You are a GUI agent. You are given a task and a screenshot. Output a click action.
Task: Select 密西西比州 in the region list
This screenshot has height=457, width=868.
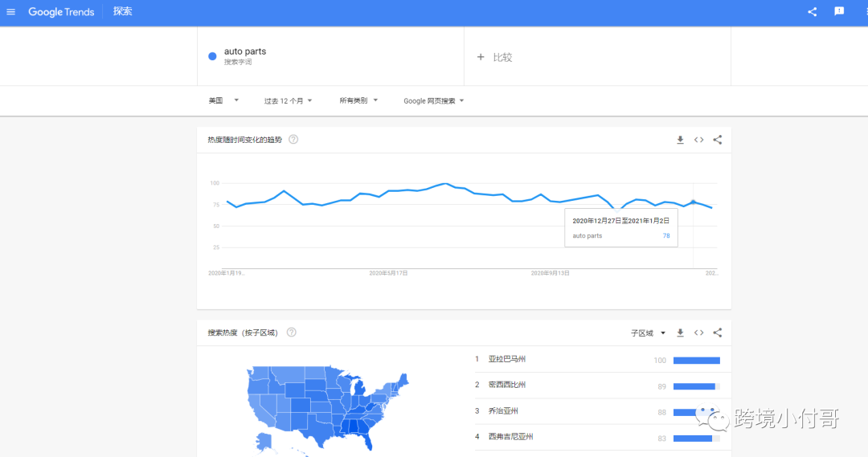pos(506,385)
